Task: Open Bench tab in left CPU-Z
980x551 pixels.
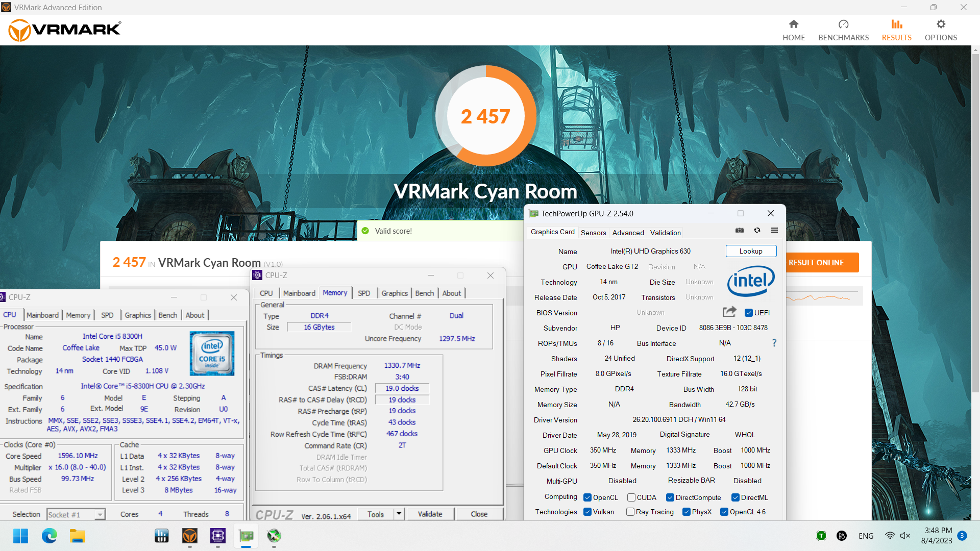Action: point(168,315)
